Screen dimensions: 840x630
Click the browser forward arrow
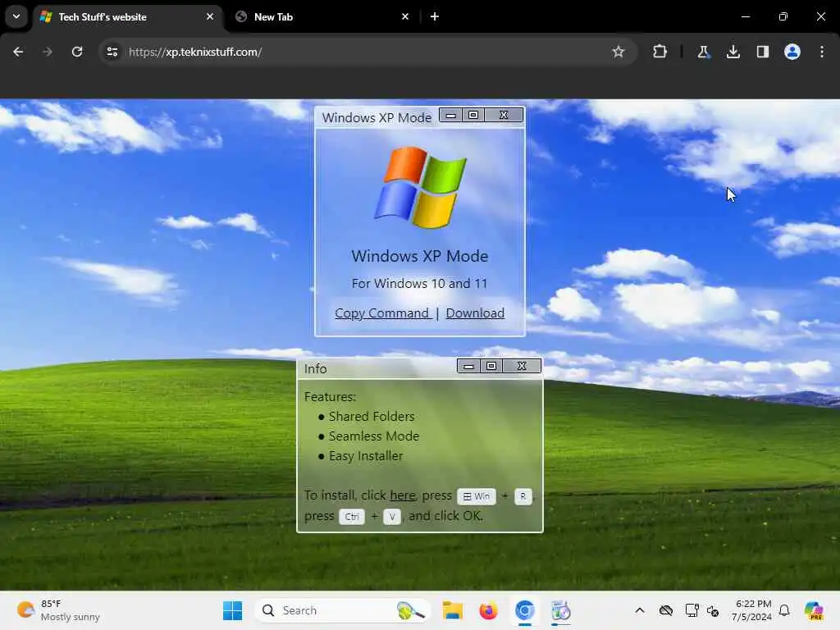click(47, 52)
